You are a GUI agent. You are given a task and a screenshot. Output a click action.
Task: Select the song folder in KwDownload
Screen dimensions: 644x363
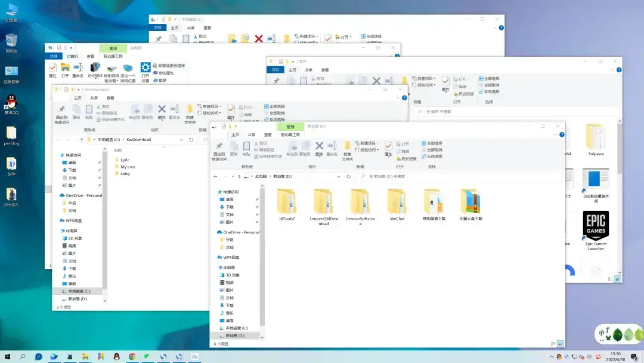click(125, 174)
